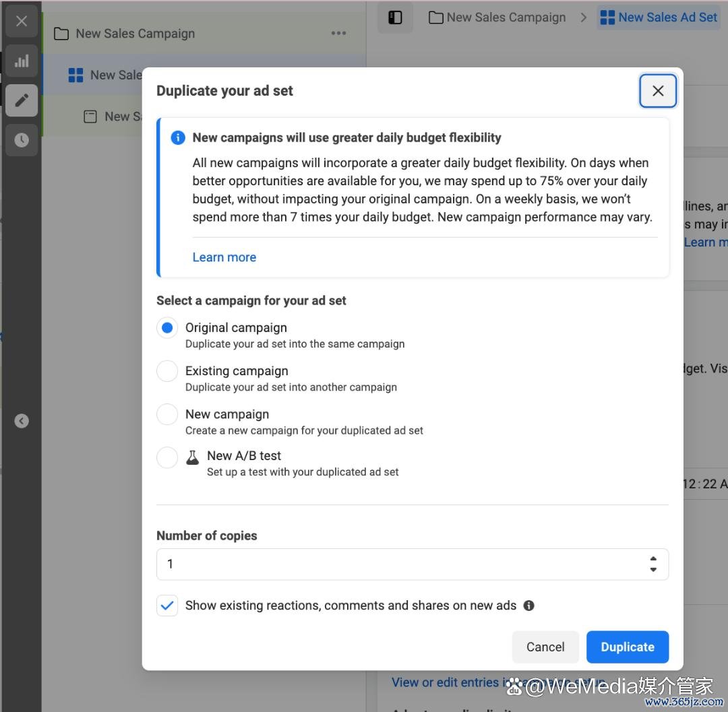Viewport: 728px width, 712px height.
Task: Open the bar chart insights icon
Action: point(22,61)
